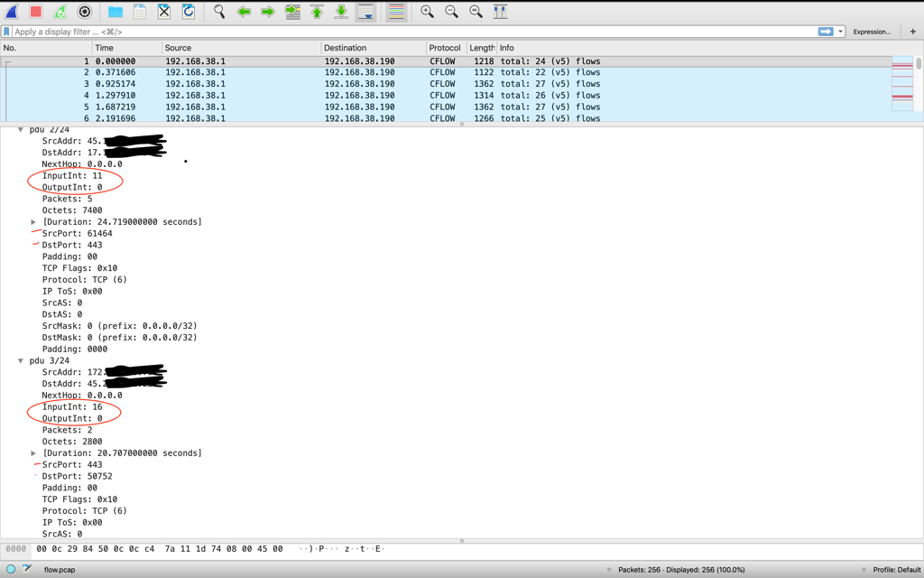Screen dimensions: 924x578
Task: Collapse the pdu 2/24 tree item
Action: tap(21, 129)
